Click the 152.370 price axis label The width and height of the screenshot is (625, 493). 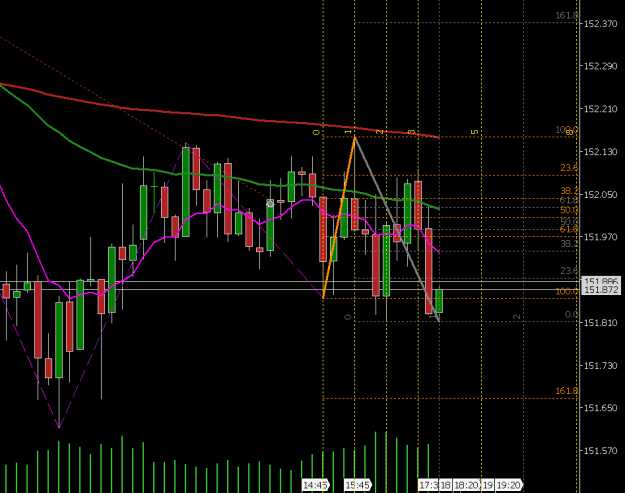pos(600,24)
